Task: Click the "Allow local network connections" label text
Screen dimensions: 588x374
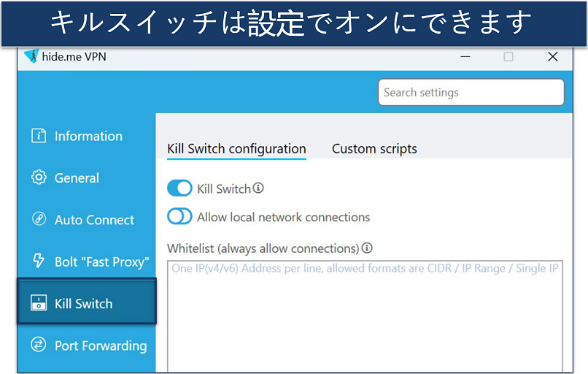Action: pos(283,217)
